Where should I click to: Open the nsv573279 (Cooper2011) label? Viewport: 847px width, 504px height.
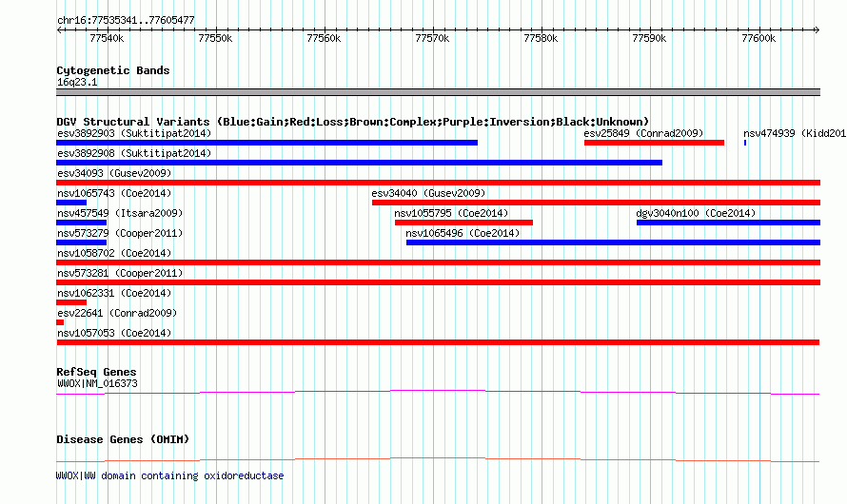coord(120,233)
